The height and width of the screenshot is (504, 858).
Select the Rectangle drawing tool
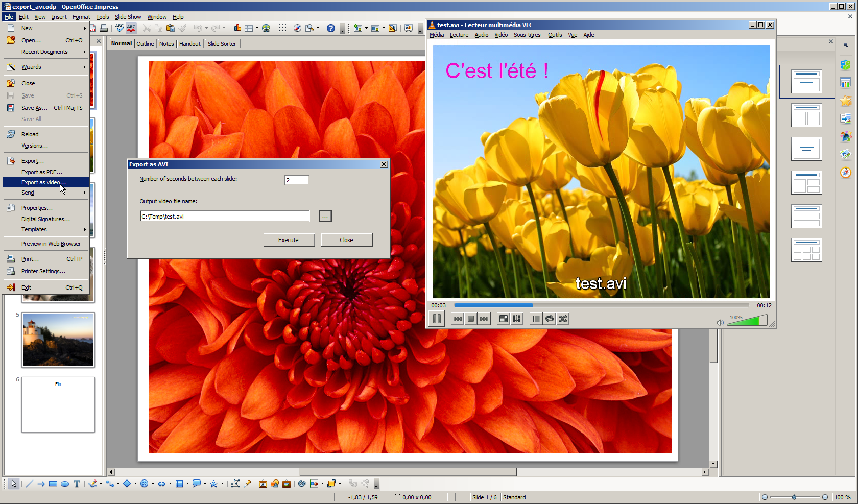[53, 484]
